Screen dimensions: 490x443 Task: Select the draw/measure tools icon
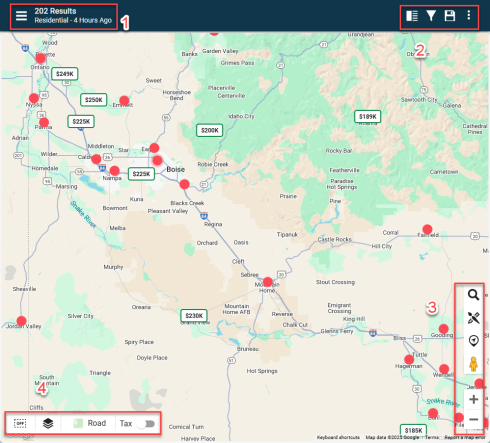tap(473, 318)
